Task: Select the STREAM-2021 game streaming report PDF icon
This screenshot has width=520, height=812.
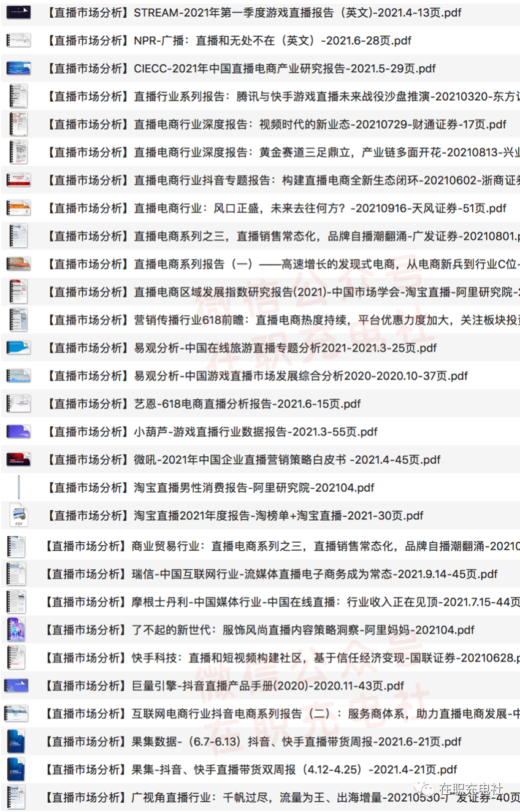Action: click(18, 12)
